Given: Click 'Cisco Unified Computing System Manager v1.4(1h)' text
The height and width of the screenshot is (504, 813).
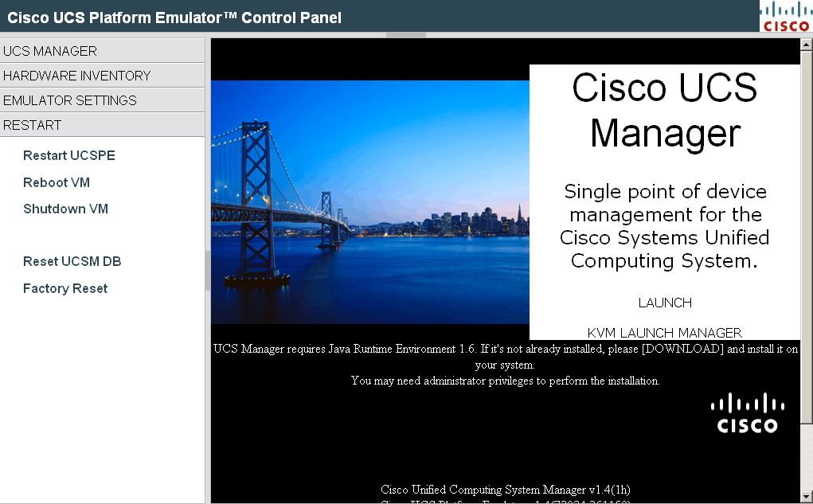Looking at the screenshot, I should pos(506,490).
